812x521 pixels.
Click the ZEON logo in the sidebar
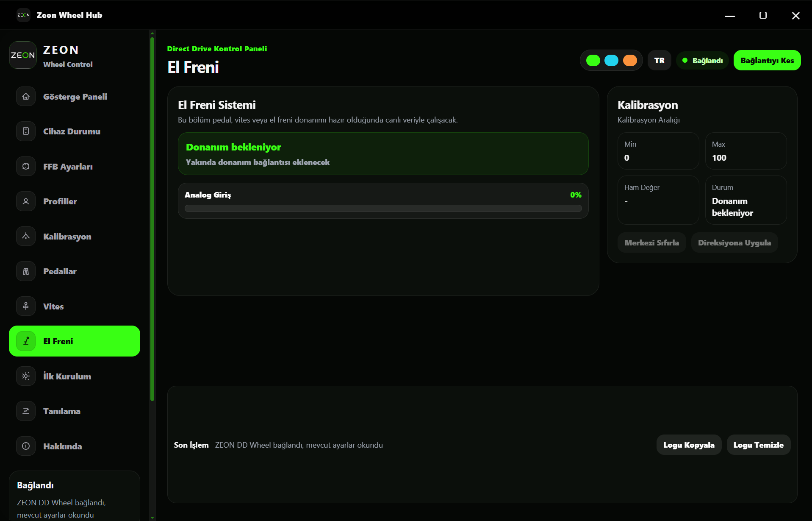pyautogui.click(x=23, y=55)
